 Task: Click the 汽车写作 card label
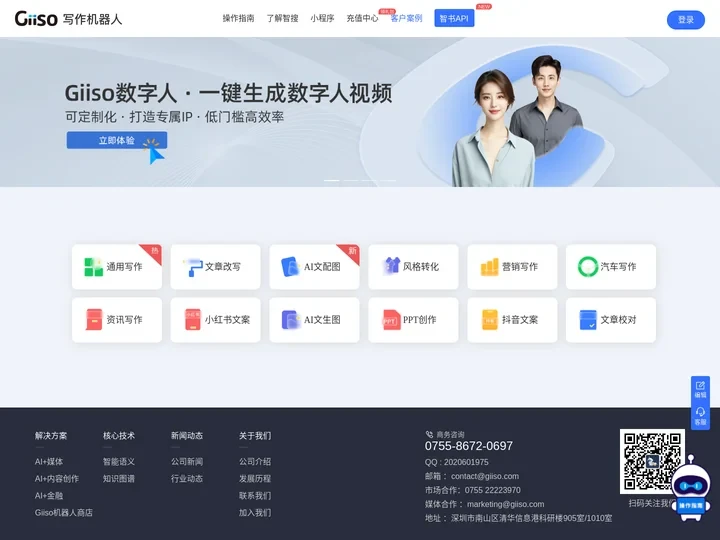click(x=618, y=267)
